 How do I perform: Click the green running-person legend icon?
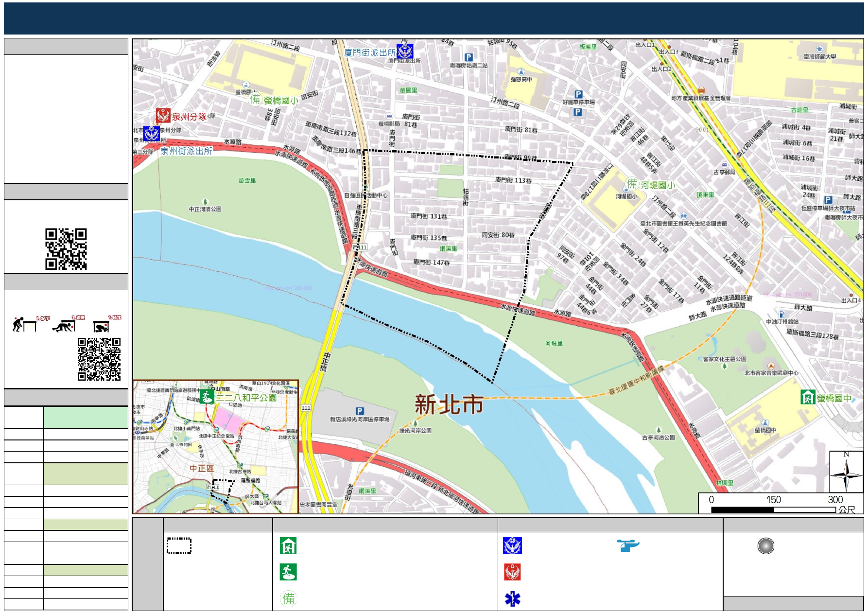288,572
